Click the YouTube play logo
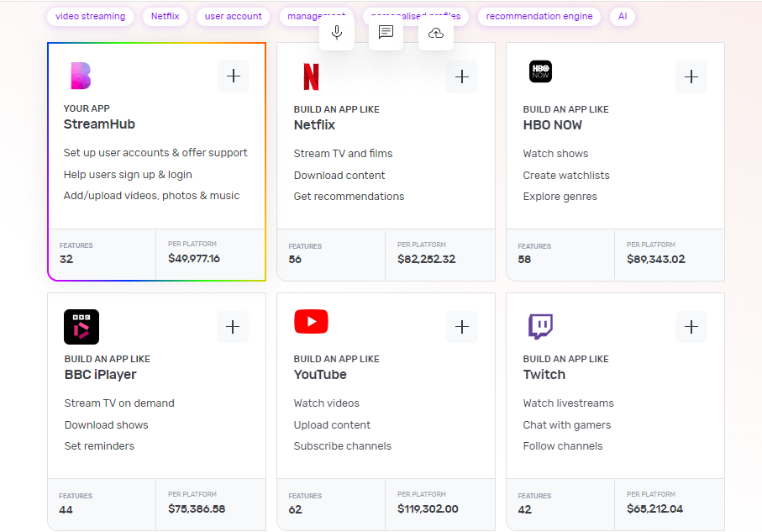This screenshot has height=532, width=762. pyautogui.click(x=311, y=321)
